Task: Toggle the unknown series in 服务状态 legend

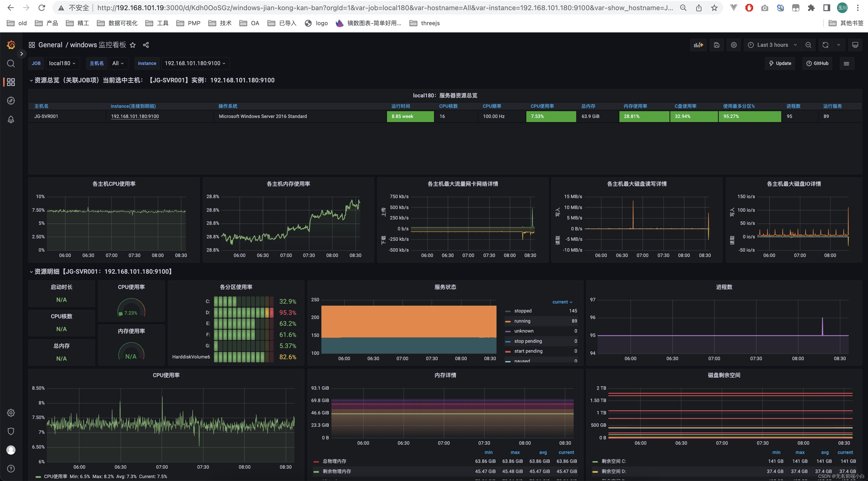Action: pos(524,331)
